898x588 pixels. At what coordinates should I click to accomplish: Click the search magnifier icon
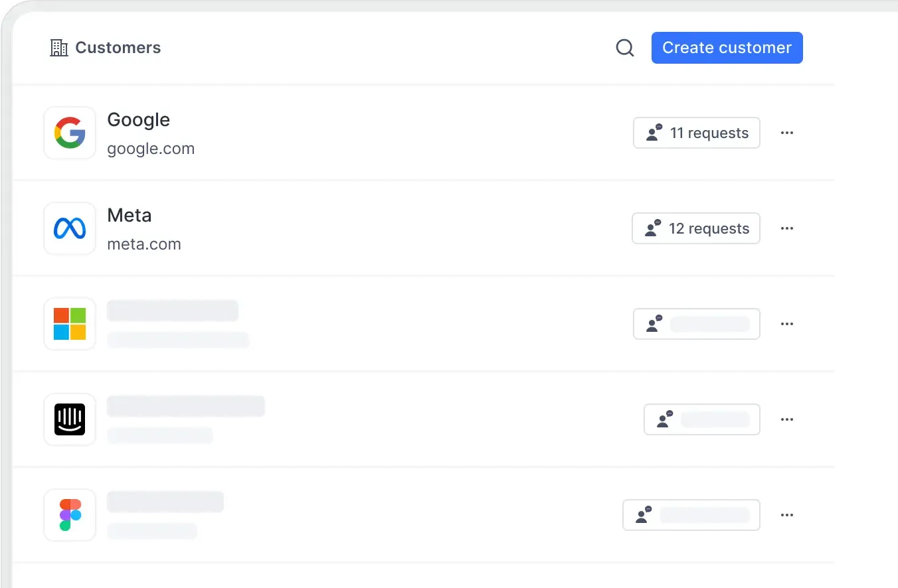pos(624,48)
